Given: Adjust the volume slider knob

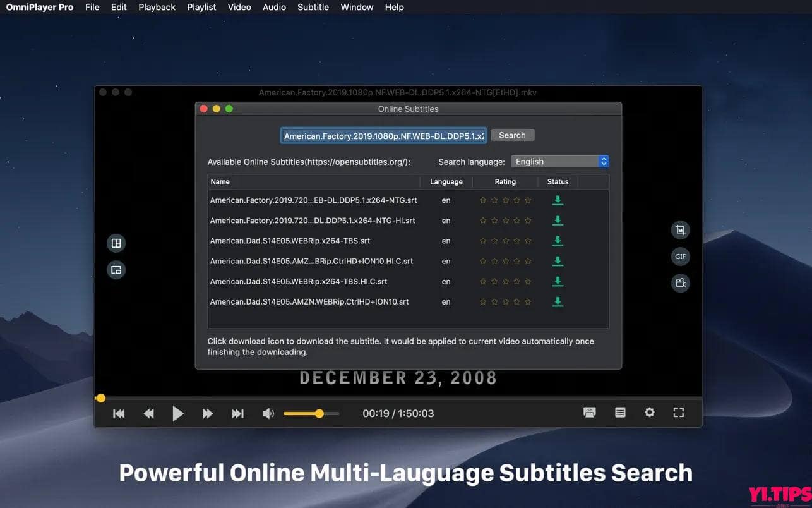Looking at the screenshot, I should [x=319, y=414].
